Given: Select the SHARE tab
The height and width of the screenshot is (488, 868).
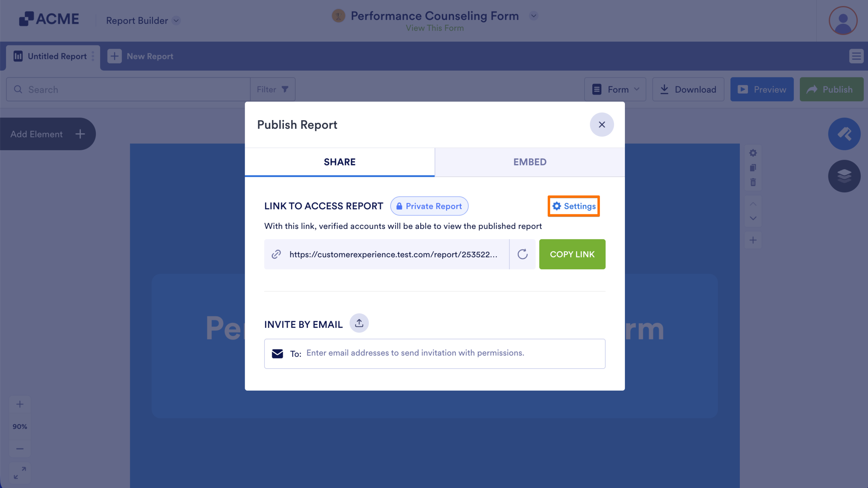Looking at the screenshot, I should (340, 162).
